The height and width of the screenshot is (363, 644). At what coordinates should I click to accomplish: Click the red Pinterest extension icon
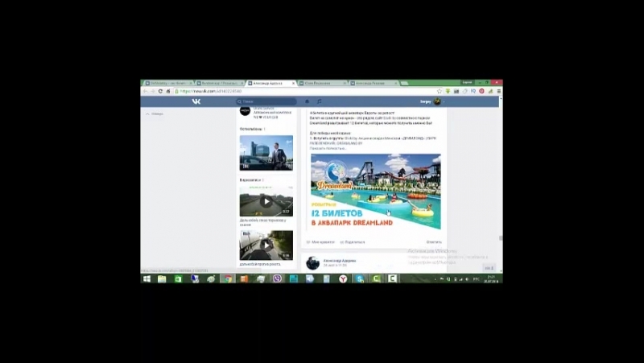[x=481, y=91]
